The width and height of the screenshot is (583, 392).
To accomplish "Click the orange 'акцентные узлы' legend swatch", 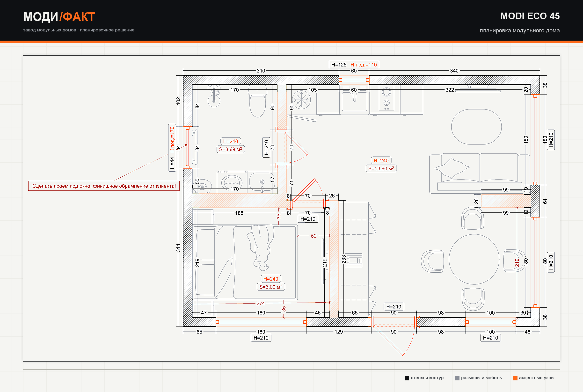I will tap(515, 378).
